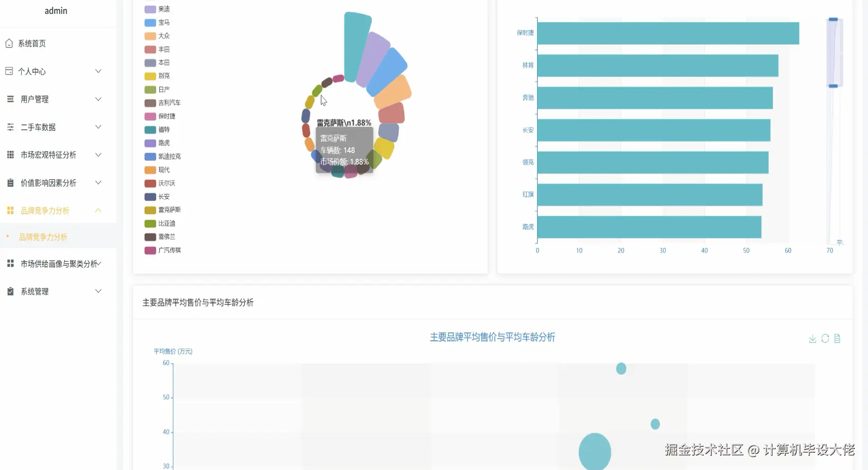Screen dimensions: 868x470
Task: Toggle 宝马 legend entry
Action: tap(157, 23)
